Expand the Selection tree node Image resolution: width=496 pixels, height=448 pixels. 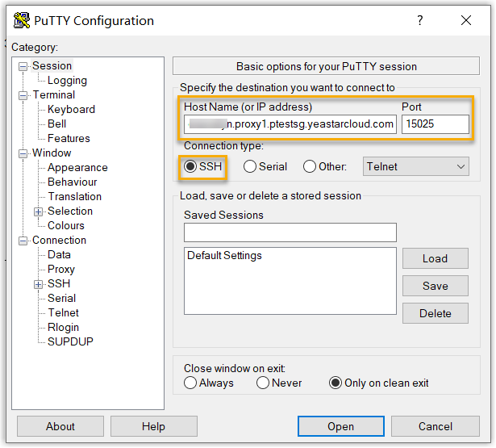38,211
